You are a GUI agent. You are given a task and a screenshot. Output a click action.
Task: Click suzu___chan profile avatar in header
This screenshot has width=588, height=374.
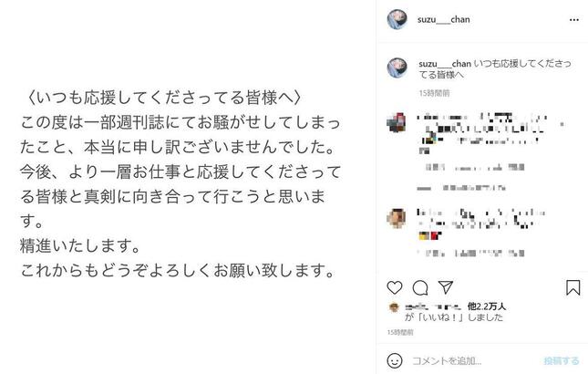(397, 19)
